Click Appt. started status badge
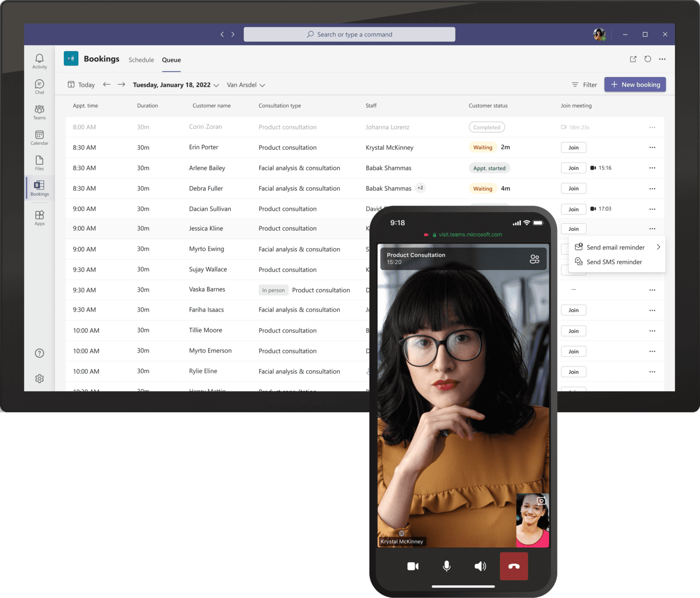The width and height of the screenshot is (700, 598). pos(489,168)
